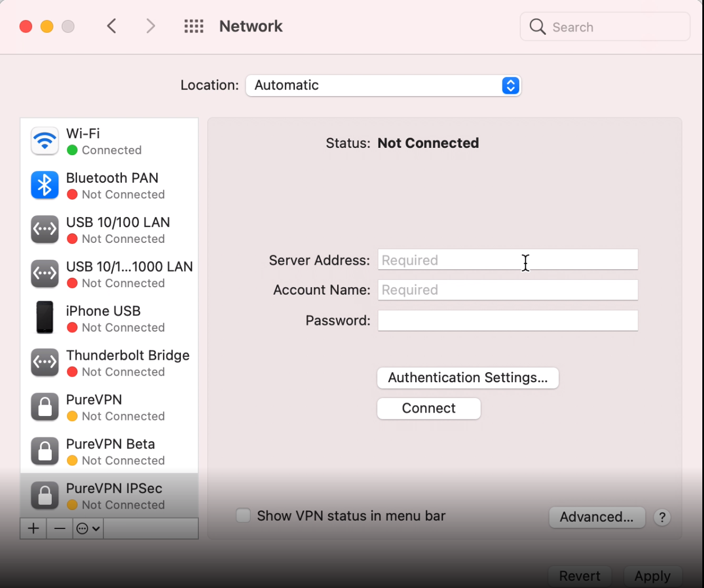Click the Authentication Settings button
Screen dimensions: 704x588
pyautogui.click(x=467, y=378)
